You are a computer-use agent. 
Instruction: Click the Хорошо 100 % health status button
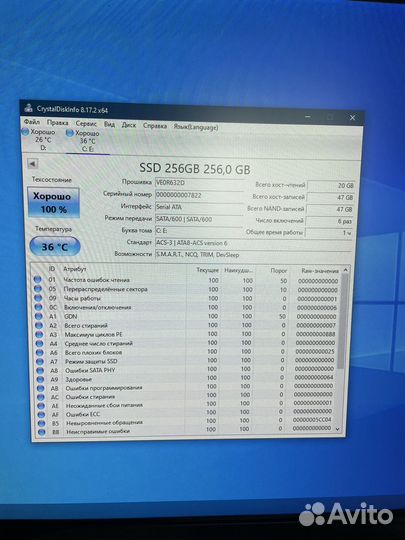pyautogui.click(x=53, y=203)
